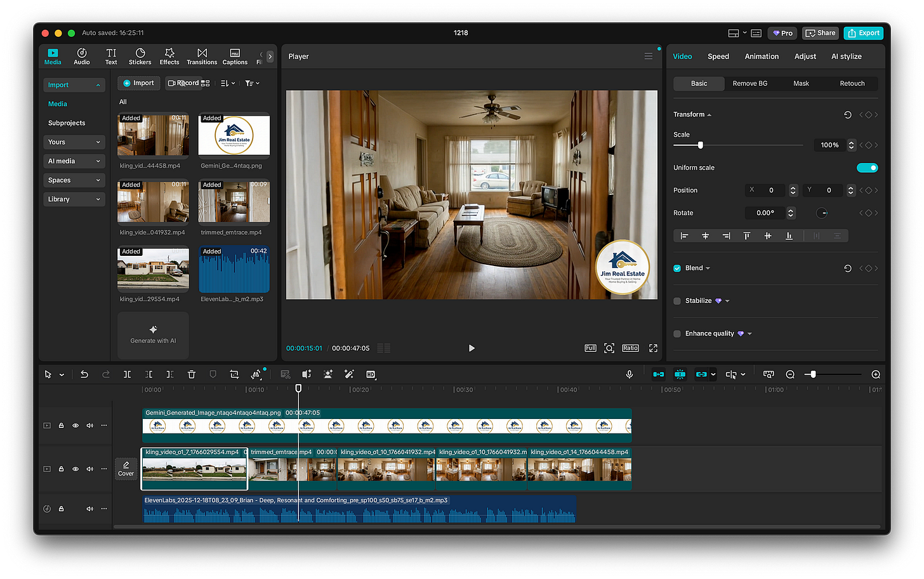Image resolution: width=924 pixels, height=579 pixels.
Task: Open the voiceover Record microphone icon
Action: click(x=629, y=374)
